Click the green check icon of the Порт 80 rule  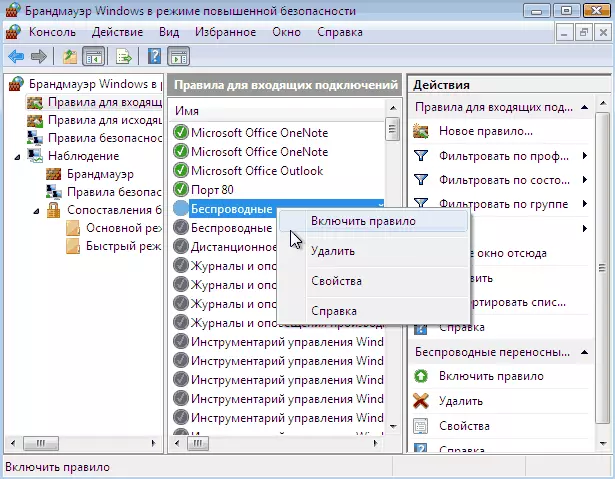[180, 189]
